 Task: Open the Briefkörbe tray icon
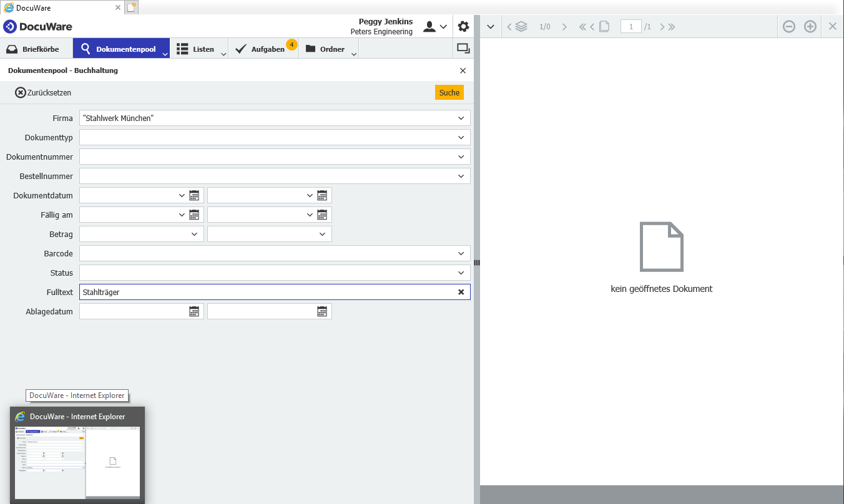click(13, 48)
